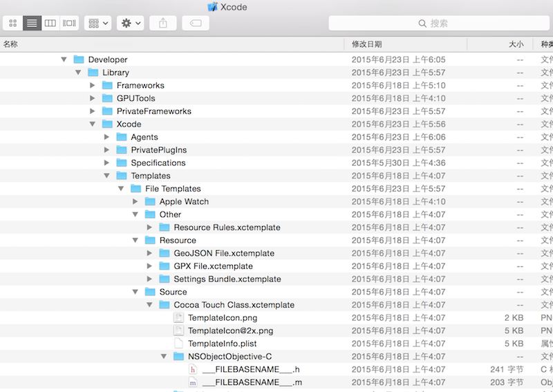Switch to list view mode

tap(32, 24)
